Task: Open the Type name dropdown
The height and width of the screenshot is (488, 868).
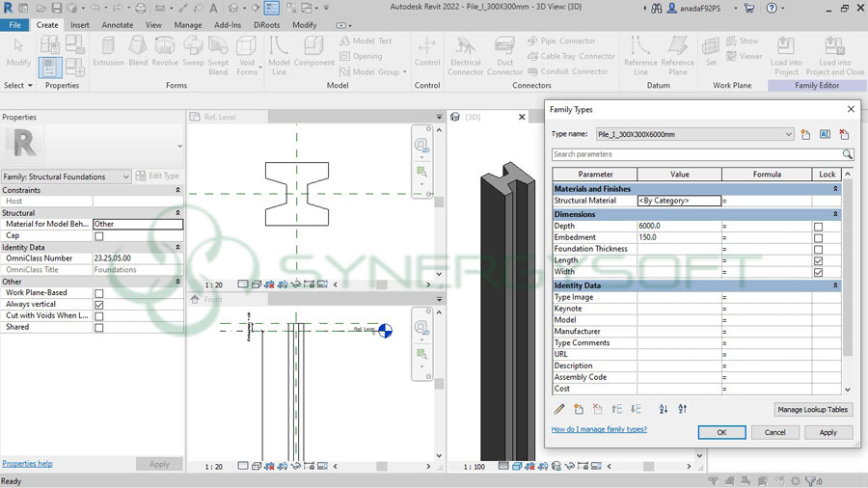Action: [788, 135]
